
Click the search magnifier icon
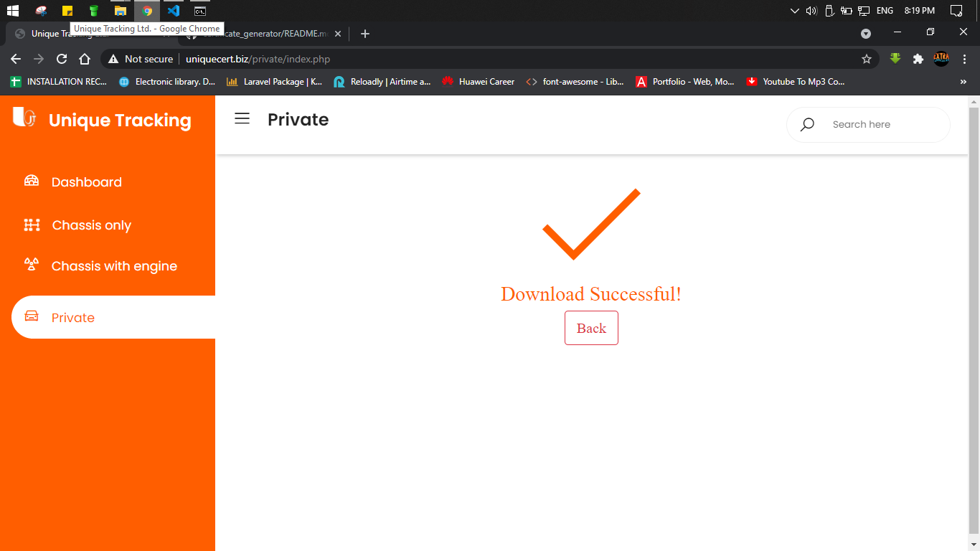[x=807, y=124]
